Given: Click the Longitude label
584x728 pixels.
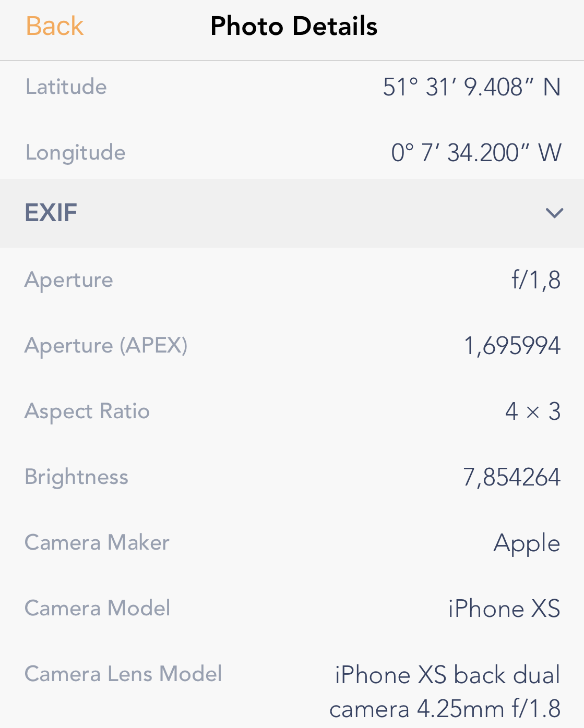Looking at the screenshot, I should pyautogui.click(x=76, y=152).
